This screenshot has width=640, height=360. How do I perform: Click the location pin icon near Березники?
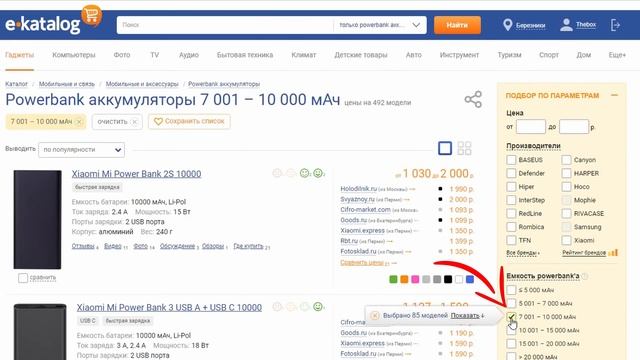[x=507, y=25]
